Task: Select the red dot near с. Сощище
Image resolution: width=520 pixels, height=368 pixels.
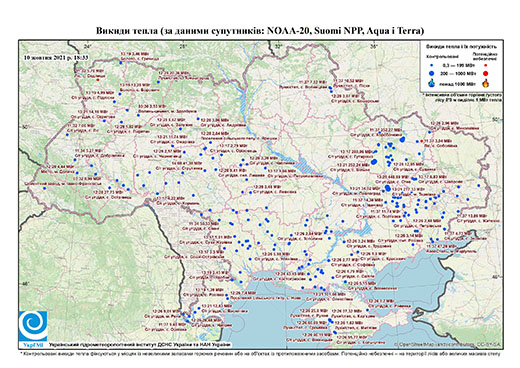Action: click(98, 80)
